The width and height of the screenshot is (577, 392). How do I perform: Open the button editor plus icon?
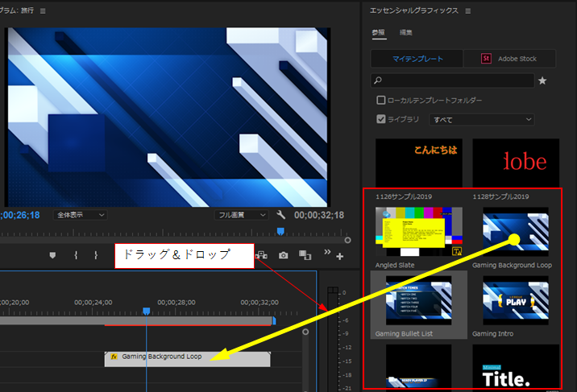tap(339, 257)
